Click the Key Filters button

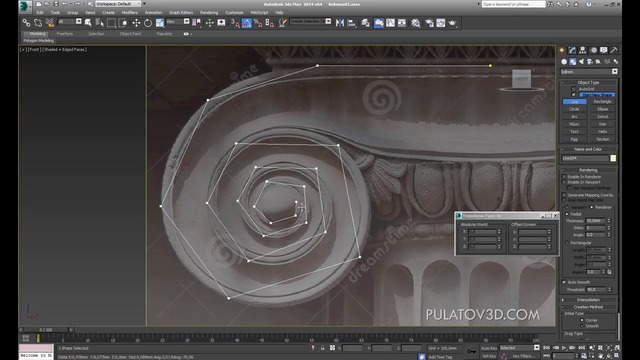coord(523,356)
